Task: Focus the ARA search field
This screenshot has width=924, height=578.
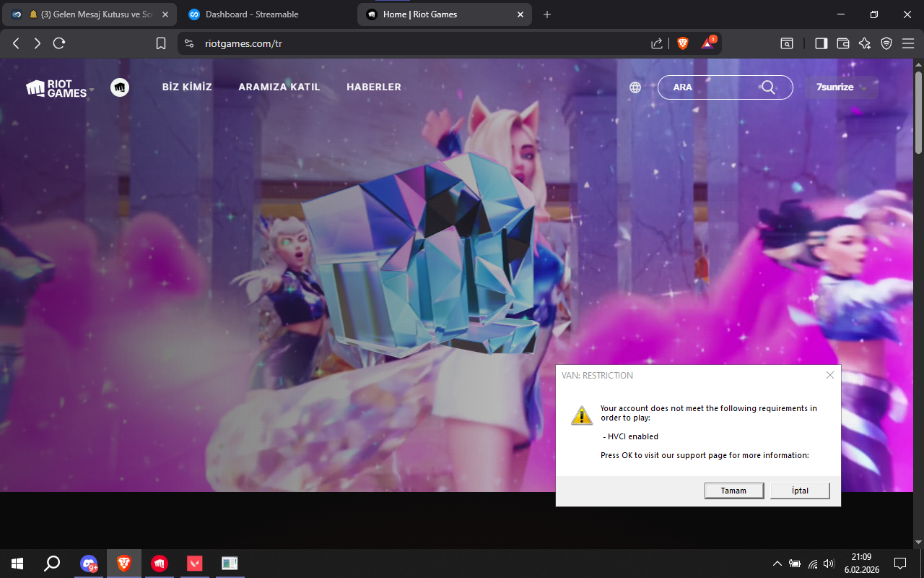Action: (x=725, y=87)
